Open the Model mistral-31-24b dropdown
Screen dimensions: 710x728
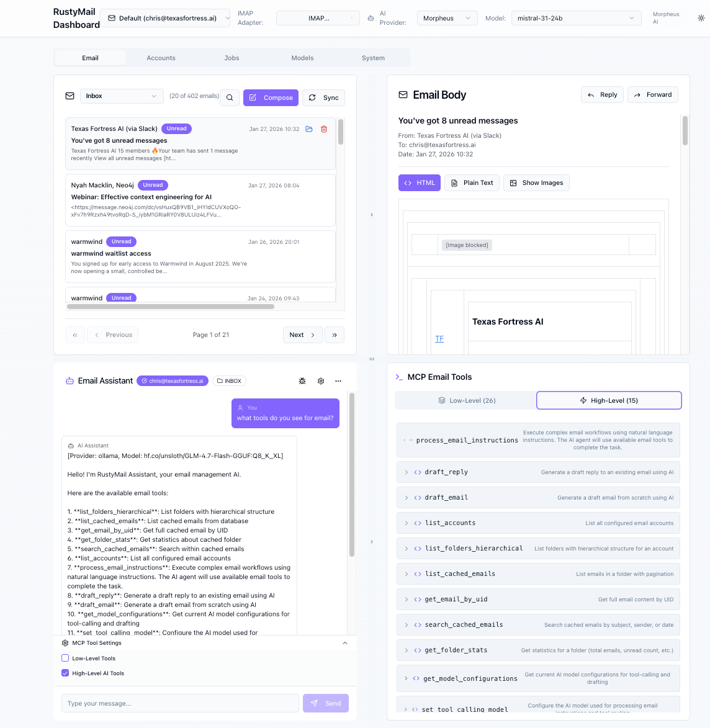click(576, 18)
